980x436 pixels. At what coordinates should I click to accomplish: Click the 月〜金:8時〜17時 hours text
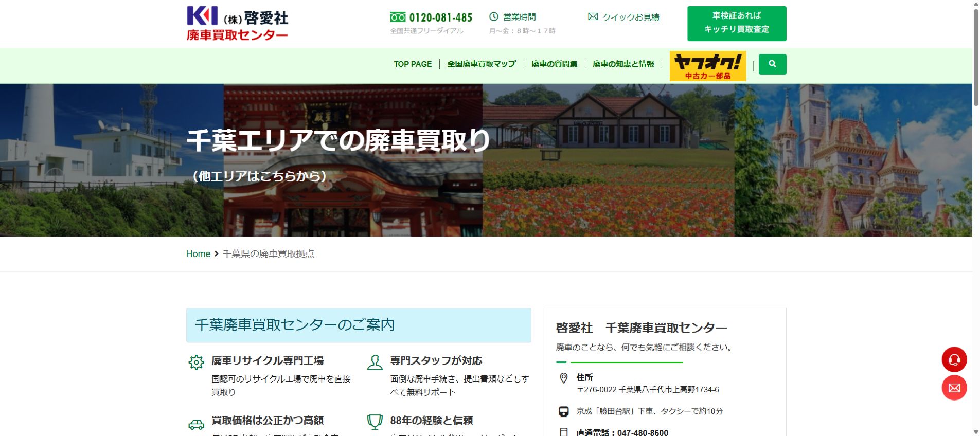tap(522, 31)
